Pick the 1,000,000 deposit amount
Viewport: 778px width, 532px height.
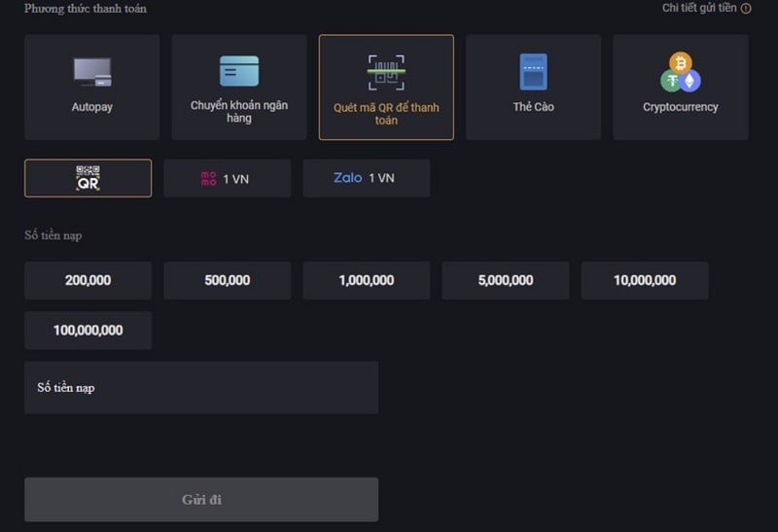click(367, 280)
